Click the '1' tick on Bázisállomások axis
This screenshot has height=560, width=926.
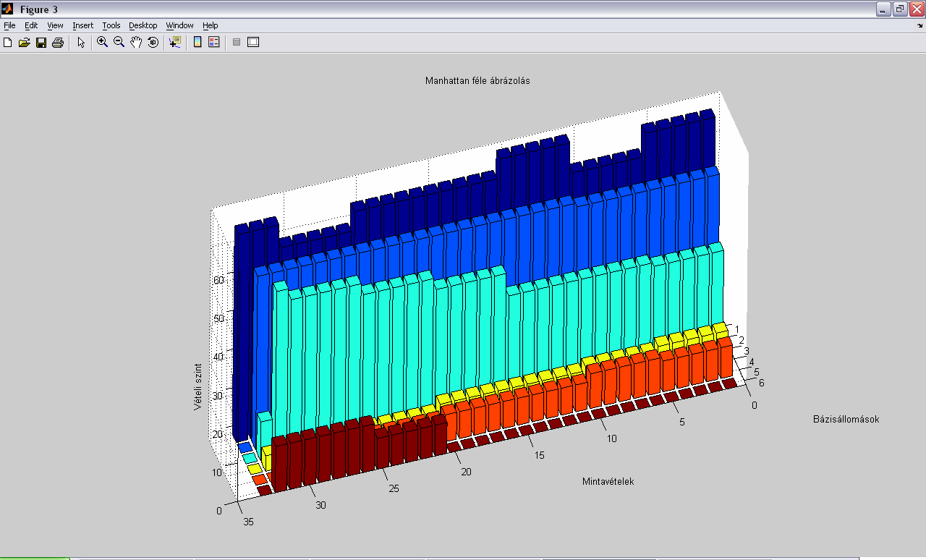pyautogui.click(x=736, y=329)
